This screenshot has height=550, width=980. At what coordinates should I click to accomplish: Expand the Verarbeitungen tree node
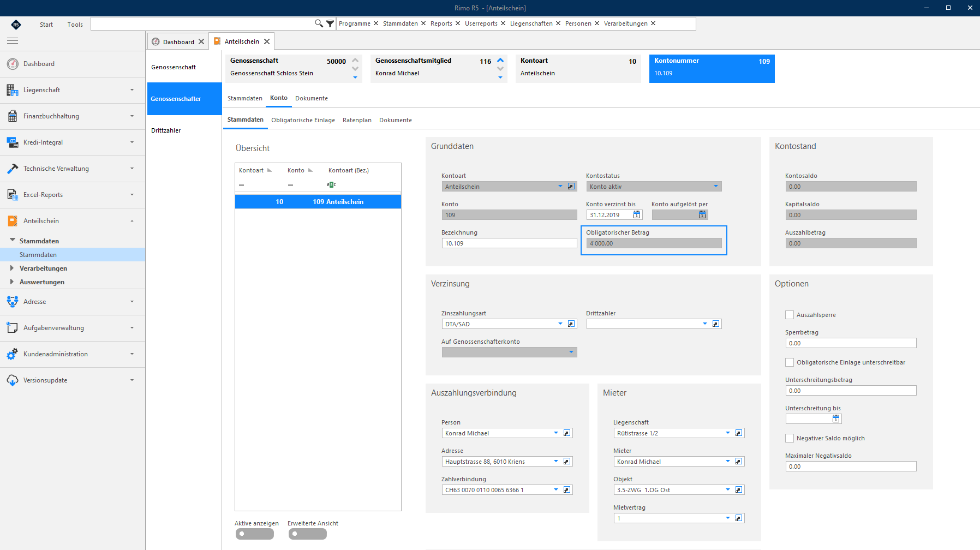[12, 268]
